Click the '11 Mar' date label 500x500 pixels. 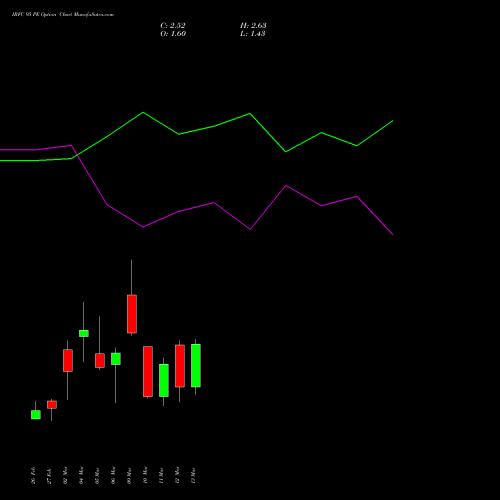click(x=161, y=476)
